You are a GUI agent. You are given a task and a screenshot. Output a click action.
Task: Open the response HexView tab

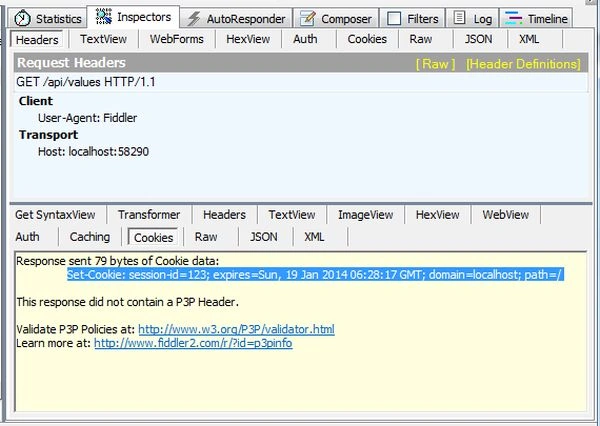point(437,215)
